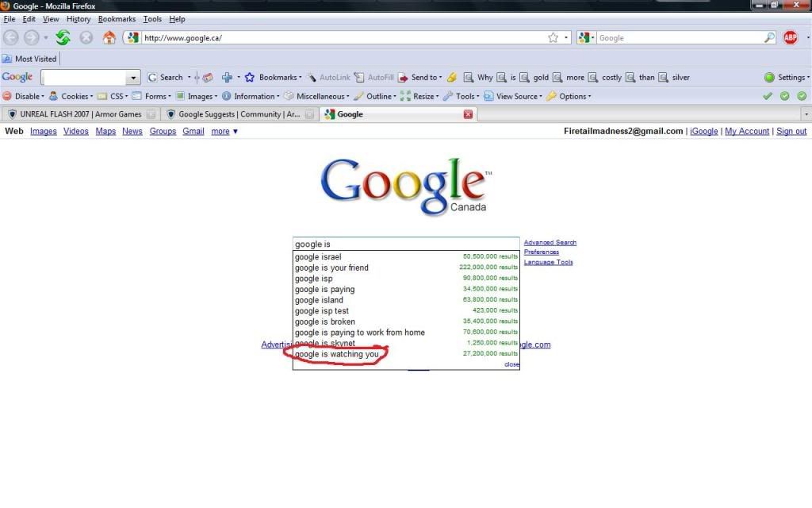Open Google Toolbar Settings
Image resolution: width=812 pixels, height=508 pixels.
[787, 77]
